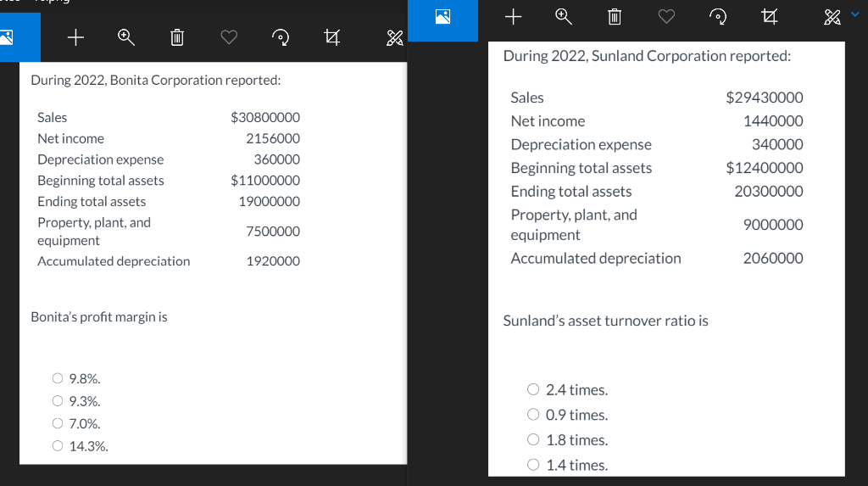Viewport: 868px width, 486px height.
Task: Click Bonita Net income value 2156000
Action: point(273,138)
